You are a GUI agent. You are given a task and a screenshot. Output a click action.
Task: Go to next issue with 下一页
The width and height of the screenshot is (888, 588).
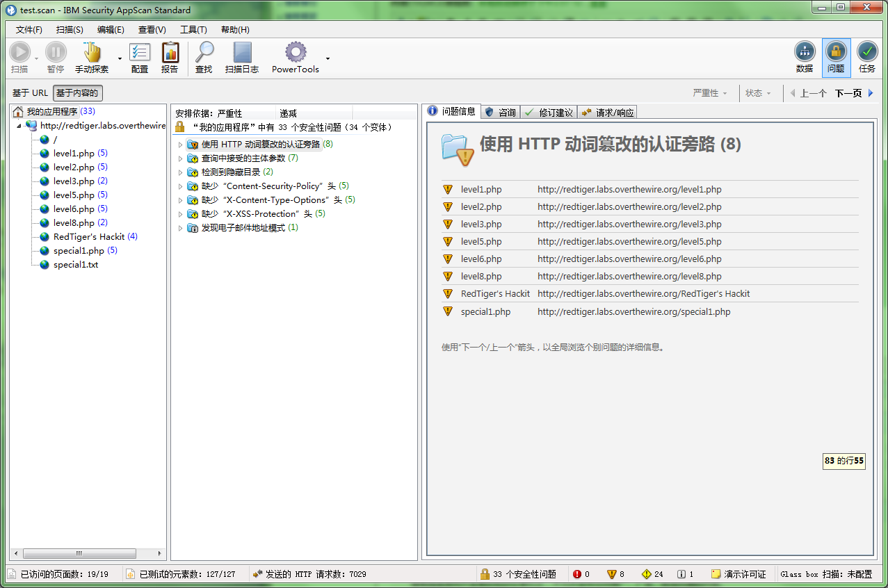point(854,93)
